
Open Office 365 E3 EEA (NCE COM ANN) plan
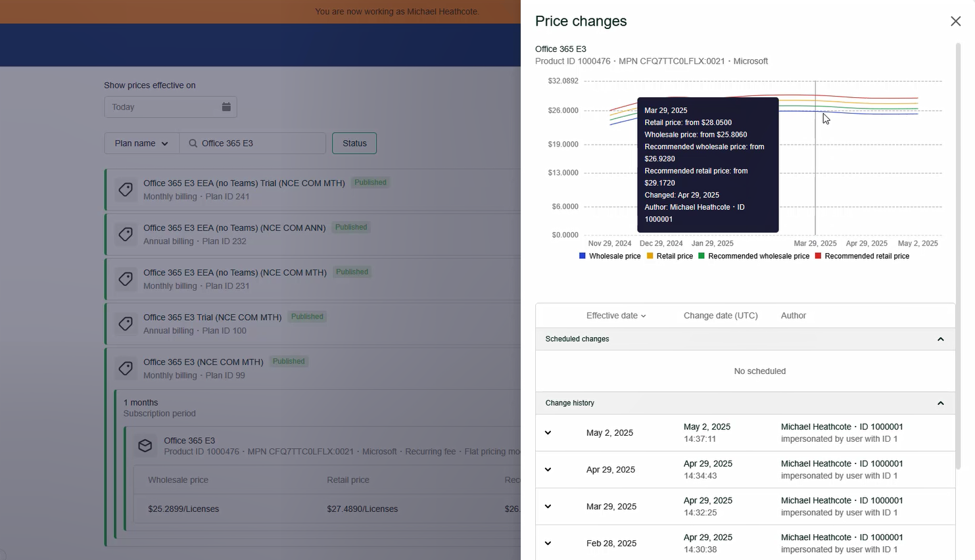click(235, 228)
